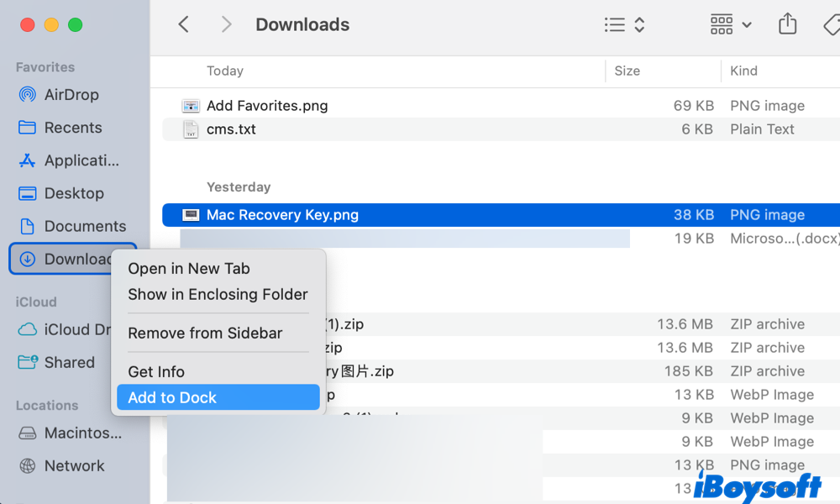Sort files by Size column header

(x=627, y=71)
